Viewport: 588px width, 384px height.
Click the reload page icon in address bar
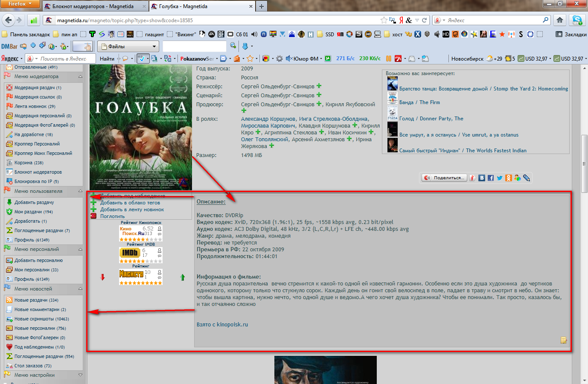425,20
